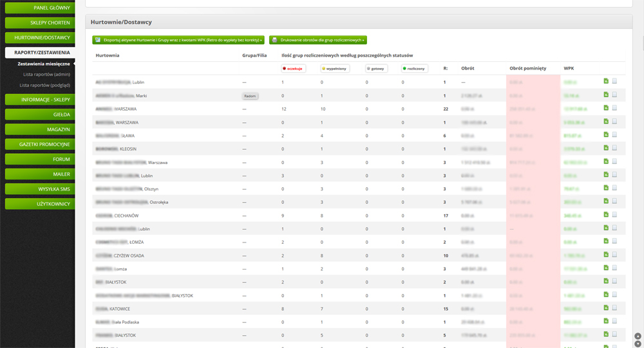The image size is (644, 348).
Task: Export CIECHANÓW row to Excel file
Action: pyautogui.click(x=606, y=215)
